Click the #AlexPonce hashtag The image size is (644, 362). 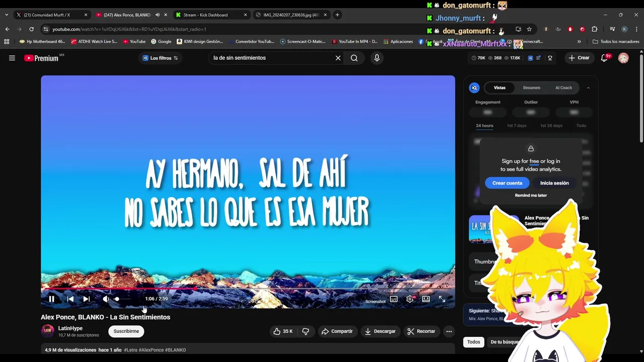coord(151,350)
